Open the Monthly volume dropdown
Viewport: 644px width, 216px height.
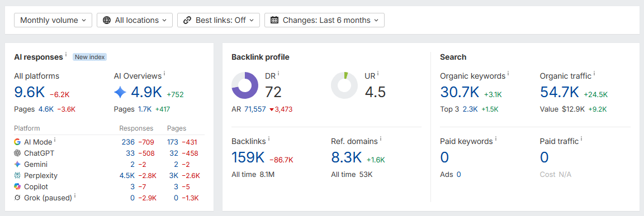coord(53,20)
